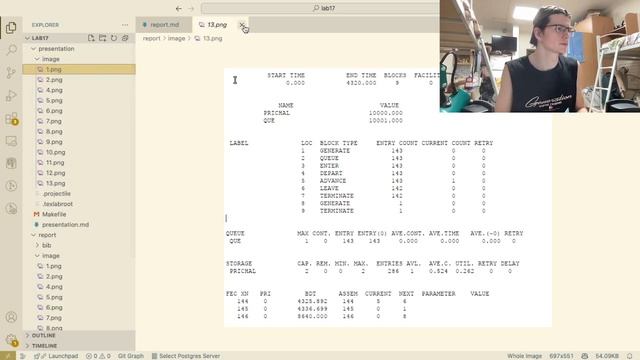Viewport: 640px width, 360px height.
Task: Open the remote window indicator in status bar
Action: 7,356
